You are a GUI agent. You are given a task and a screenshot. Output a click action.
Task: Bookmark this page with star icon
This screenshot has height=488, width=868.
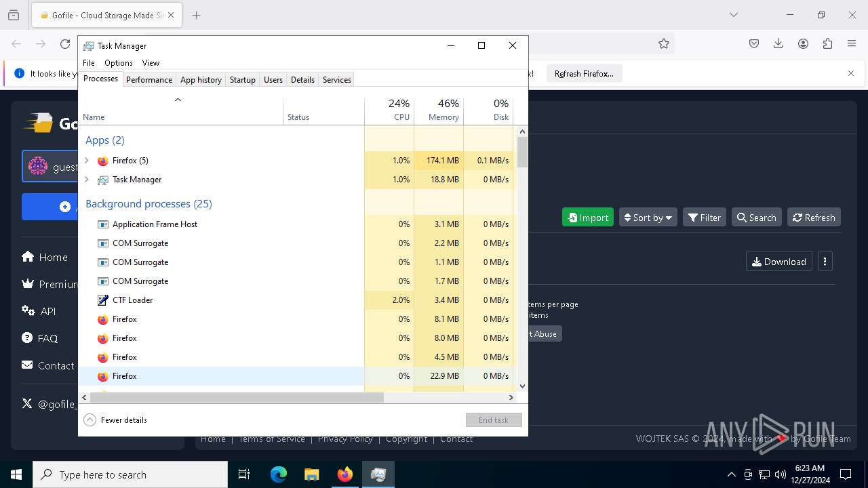(x=664, y=43)
